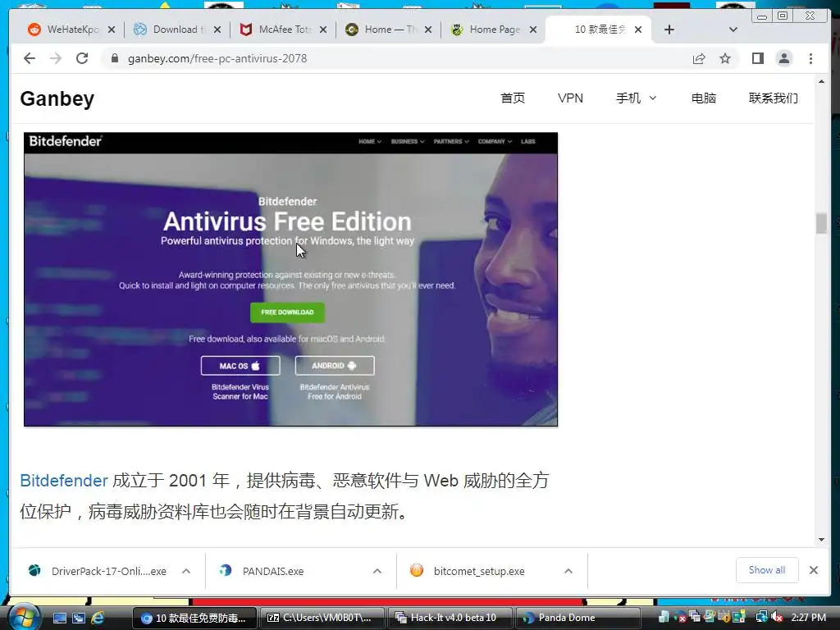Screen dimensions: 840x630
Task: Select the Panda Dome taskbar button
Action: [577, 619]
